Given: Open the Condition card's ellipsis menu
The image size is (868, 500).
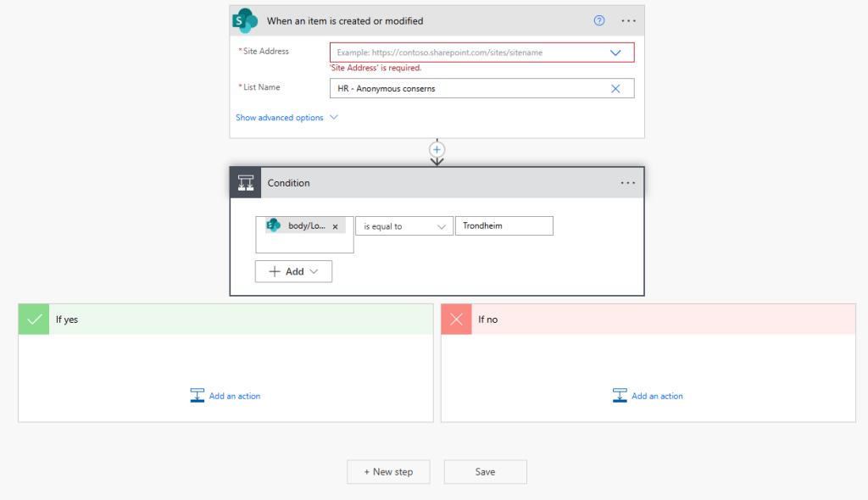Looking at the screenshot, I should (628, 182).
